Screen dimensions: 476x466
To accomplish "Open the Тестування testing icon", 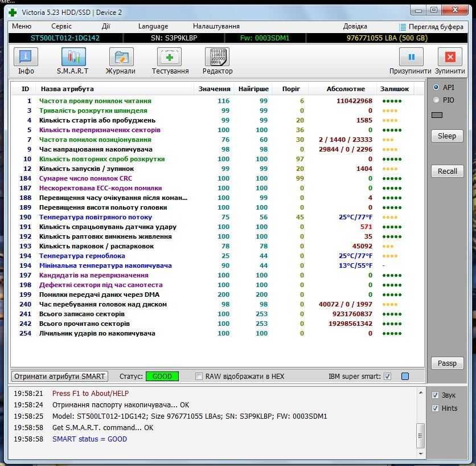I will click(170, 57).
